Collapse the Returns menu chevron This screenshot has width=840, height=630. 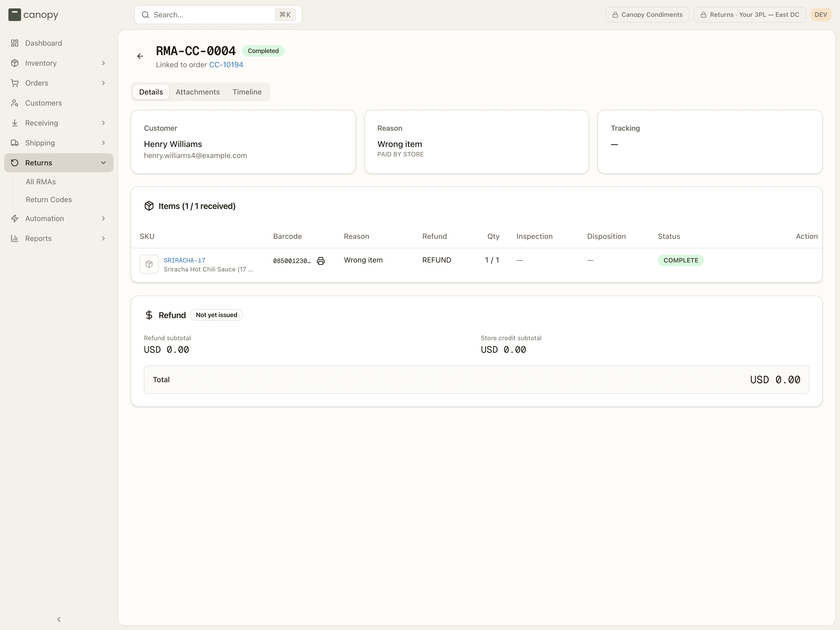pyautogui.click(x=103, y=163)
